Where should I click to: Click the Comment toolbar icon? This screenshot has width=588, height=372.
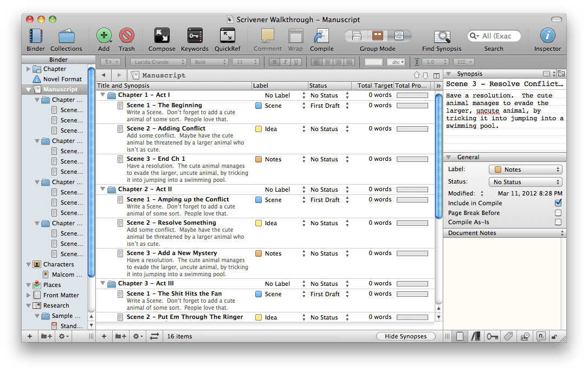tap(267, 36)
